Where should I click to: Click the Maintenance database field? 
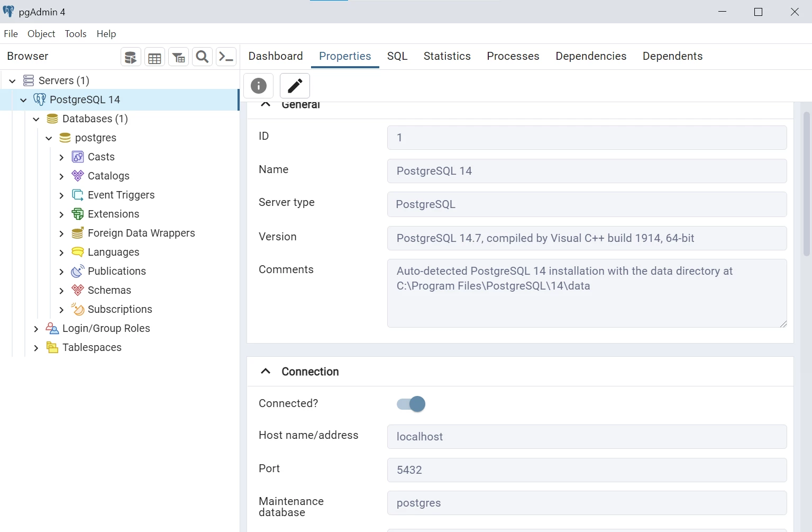587,503
